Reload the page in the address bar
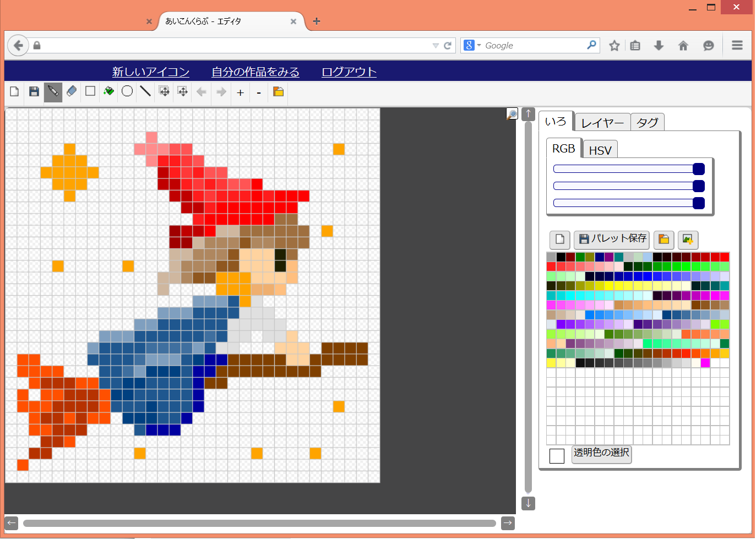The height and width of the screenshot is (539, 756). point(448,46)
